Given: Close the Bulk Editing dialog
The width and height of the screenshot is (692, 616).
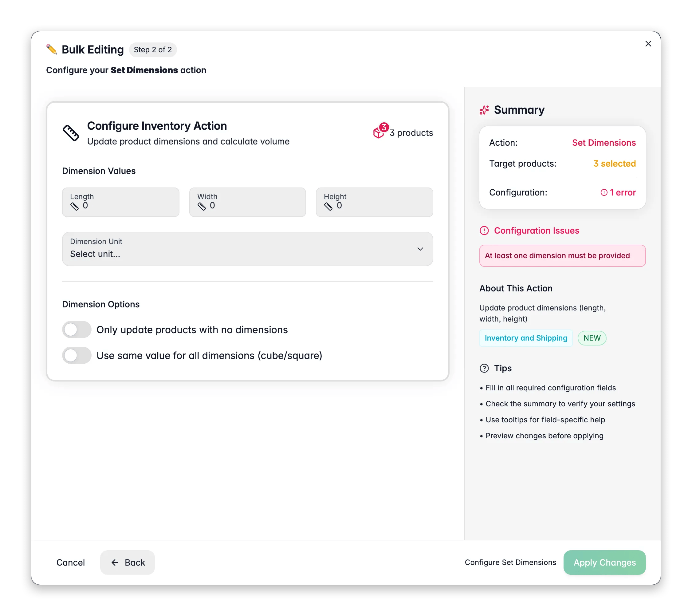Looking at the screenshot, I should tap(648, 44).
